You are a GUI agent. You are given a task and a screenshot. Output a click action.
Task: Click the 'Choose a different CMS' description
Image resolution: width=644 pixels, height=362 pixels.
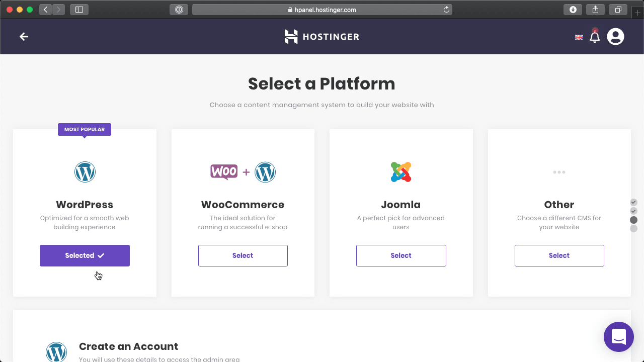tap(559, 223)
